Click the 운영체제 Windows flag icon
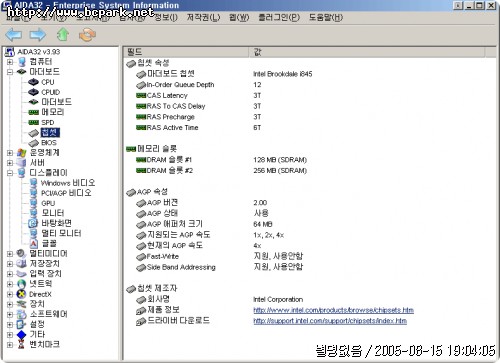 tap(22, 153)
